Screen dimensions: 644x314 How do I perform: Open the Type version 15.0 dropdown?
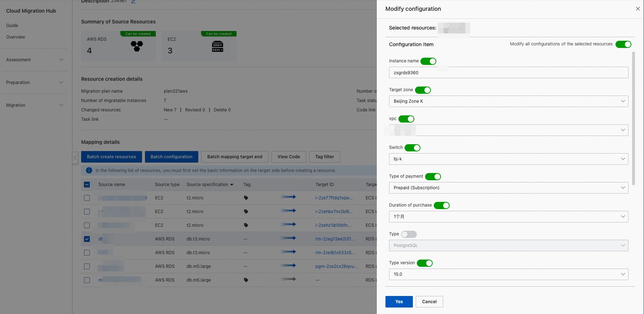pos(508,274)
